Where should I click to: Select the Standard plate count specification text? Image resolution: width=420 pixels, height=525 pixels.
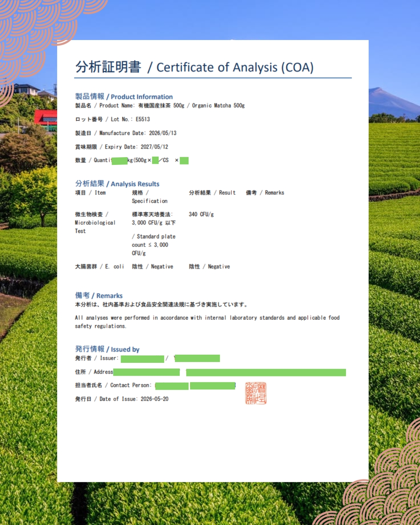coord(154,245)
